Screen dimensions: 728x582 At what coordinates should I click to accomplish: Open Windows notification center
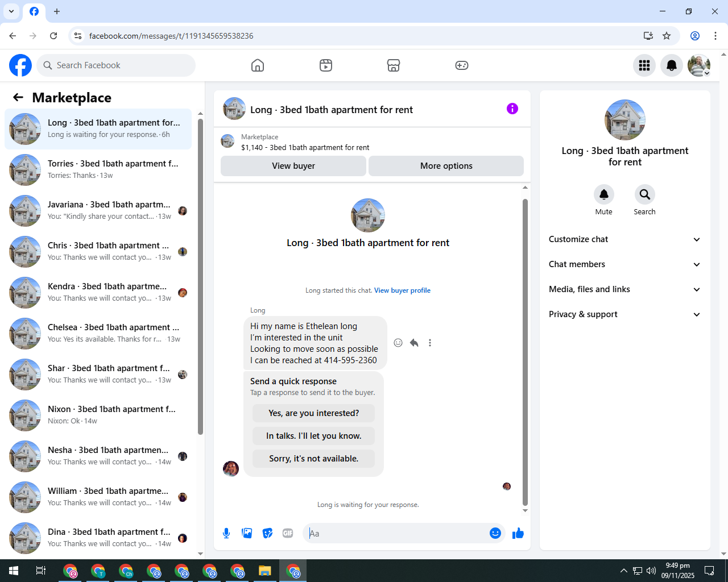point(709,571)
